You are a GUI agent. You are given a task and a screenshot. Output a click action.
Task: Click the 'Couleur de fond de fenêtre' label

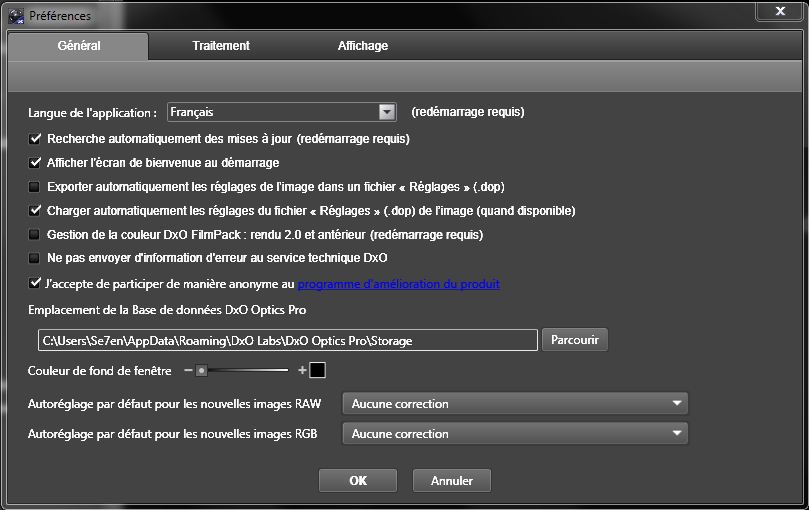click(100, 371)
